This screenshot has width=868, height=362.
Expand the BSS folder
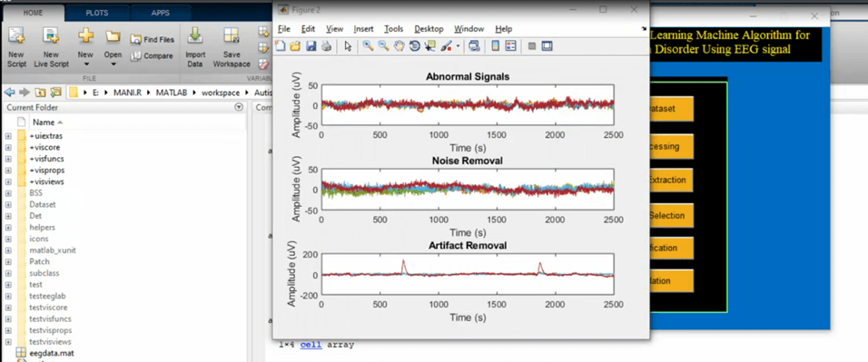(x=8, y=193)
